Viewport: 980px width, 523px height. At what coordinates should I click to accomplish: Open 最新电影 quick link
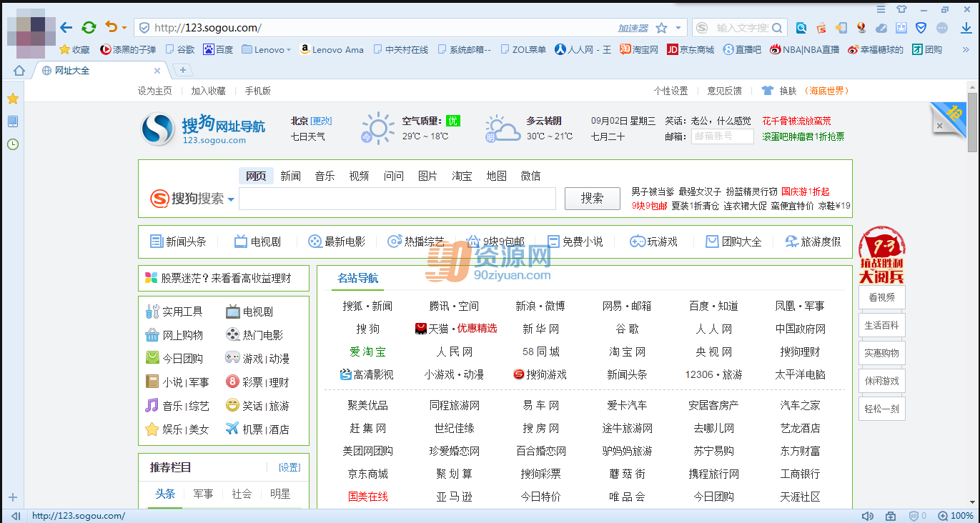[x=337, y=241]
